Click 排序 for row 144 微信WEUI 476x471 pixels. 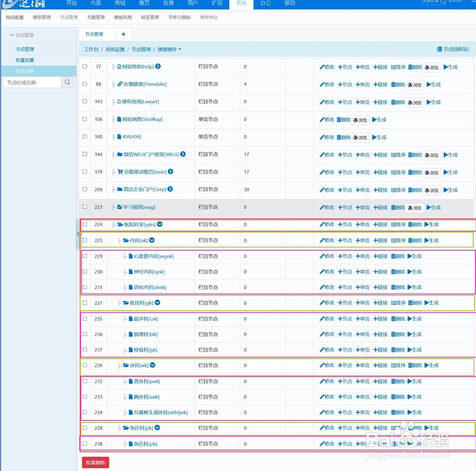(x=398, y=155)
